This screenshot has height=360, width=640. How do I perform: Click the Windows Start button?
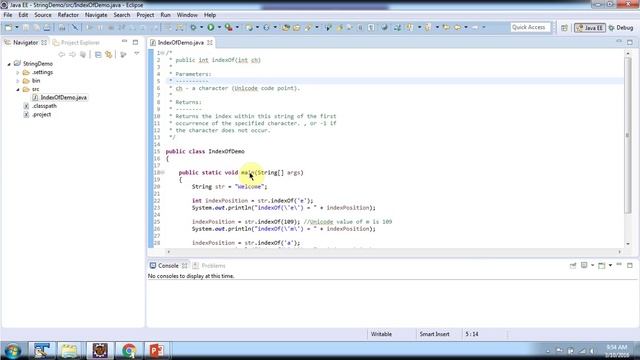point(13,351)
